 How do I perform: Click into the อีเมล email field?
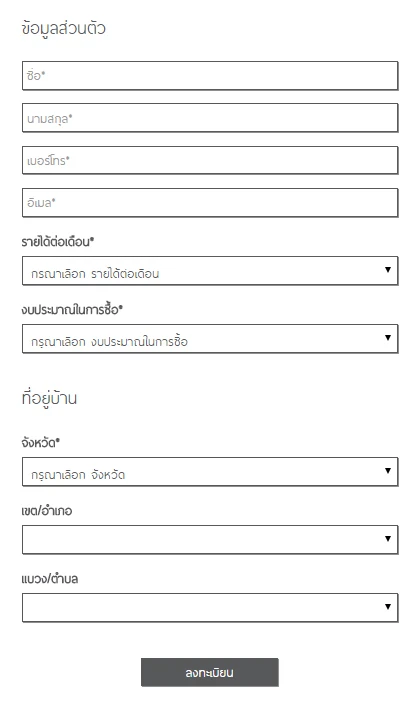click(210, 202)
